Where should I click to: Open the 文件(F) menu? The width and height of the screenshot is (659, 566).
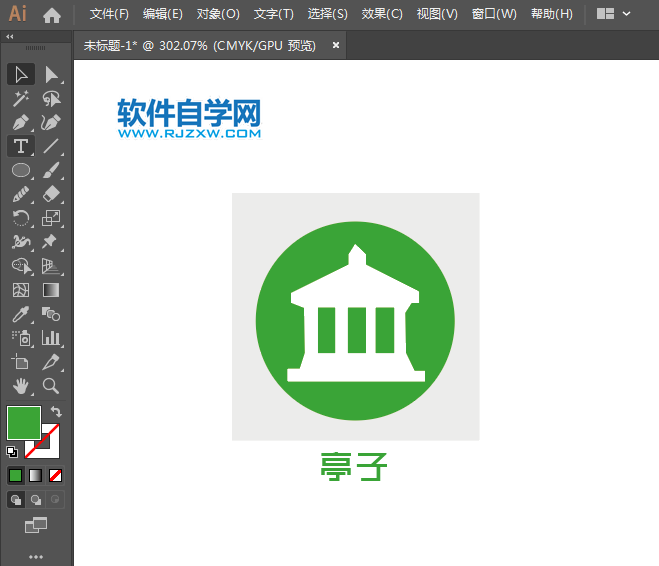pyautogui.click(x=109, y=14)
